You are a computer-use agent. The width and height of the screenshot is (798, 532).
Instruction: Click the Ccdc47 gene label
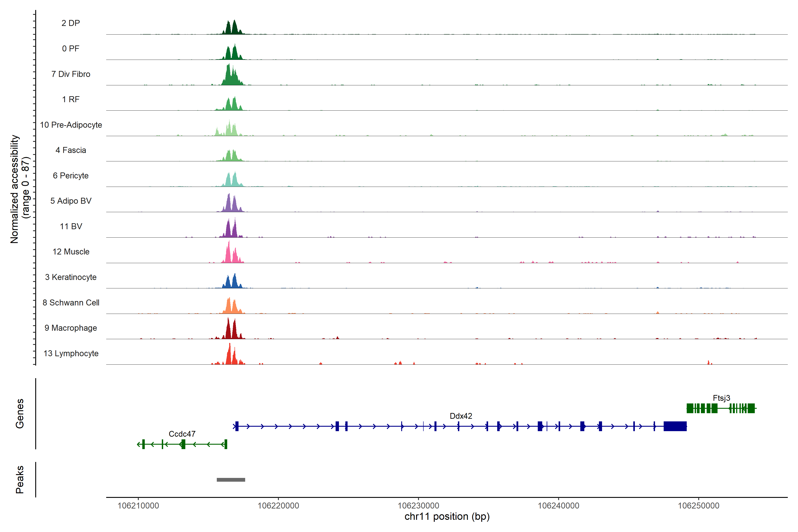(182, 434)
